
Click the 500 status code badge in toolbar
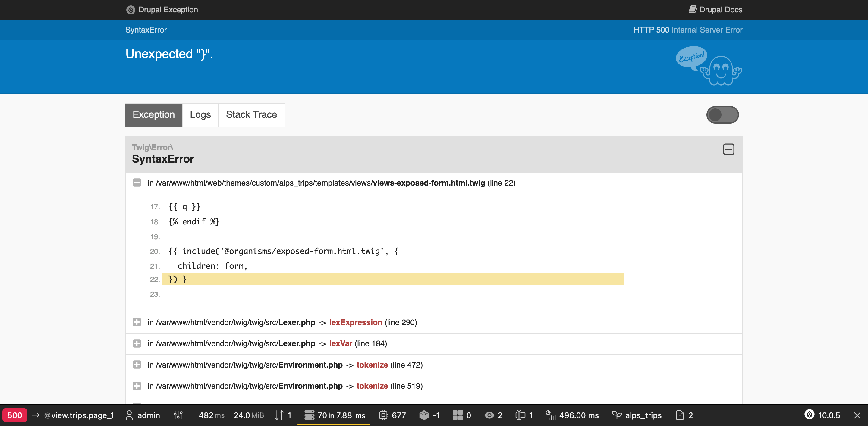[x=14, y=415]
